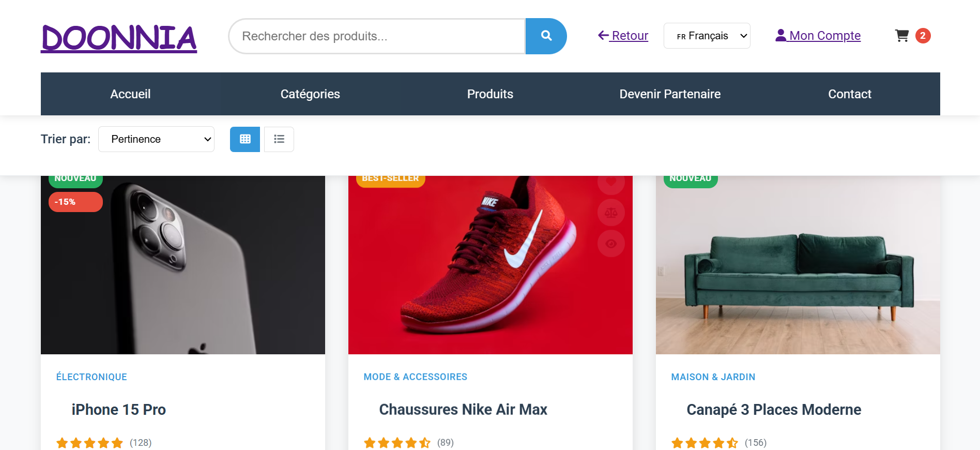The image size is (980, 450).
Task: Open the FR Français language selector
Action: [x=707, y=36]
